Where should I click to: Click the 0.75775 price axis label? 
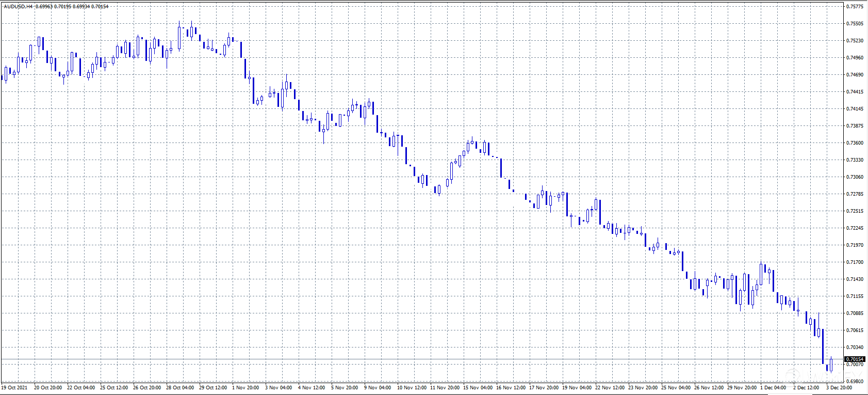(x=855, y=7)
